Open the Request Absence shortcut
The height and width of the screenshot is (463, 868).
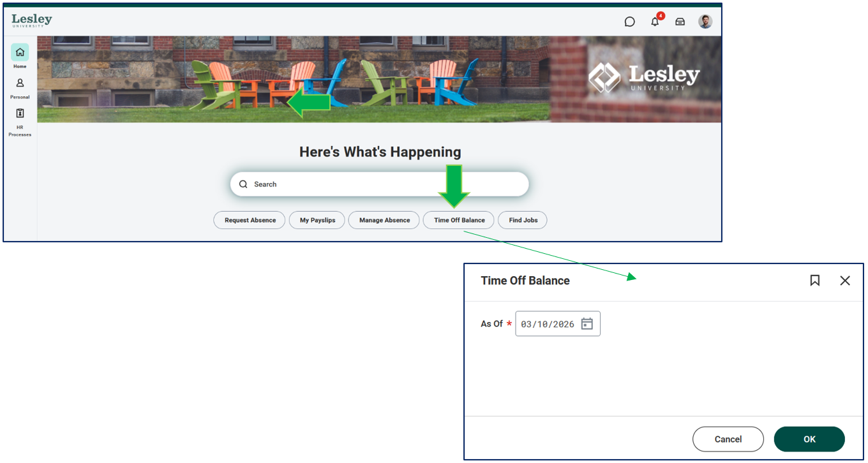pos(250,220)
